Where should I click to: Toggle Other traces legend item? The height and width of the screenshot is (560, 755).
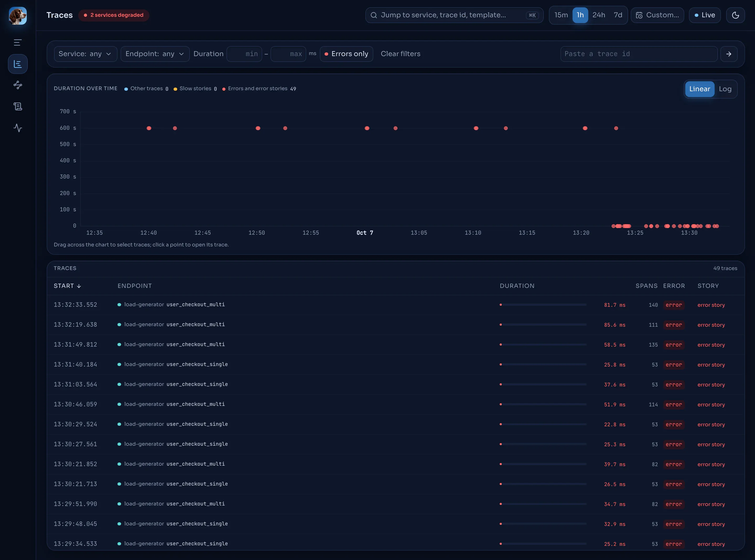click(x=146, y=89)
